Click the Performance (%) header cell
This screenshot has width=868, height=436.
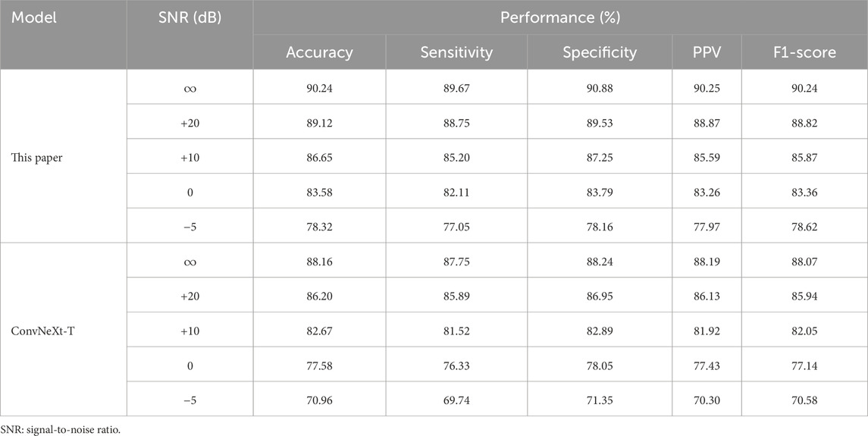(559, 16)
